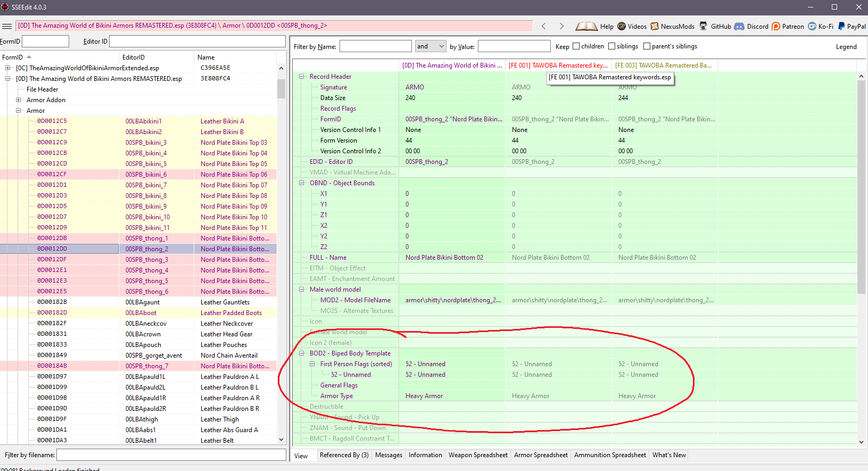
Task: Open the Patreon page
Action: 788,26
